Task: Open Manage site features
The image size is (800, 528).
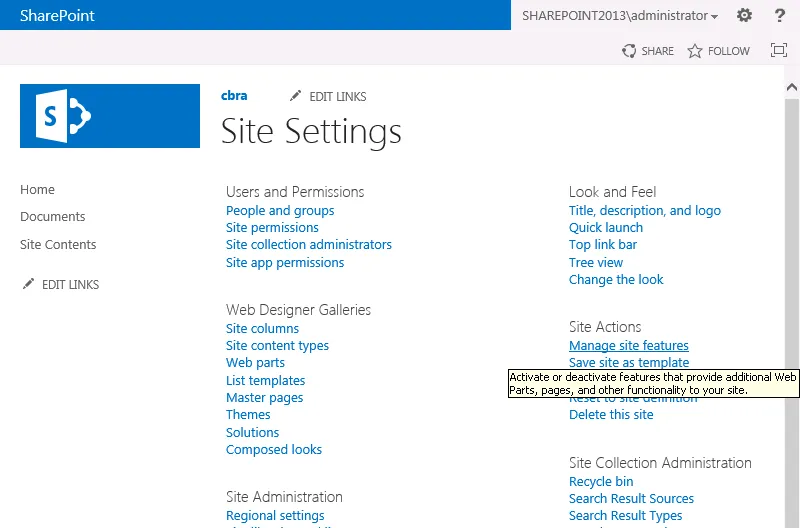Action: 629,345
